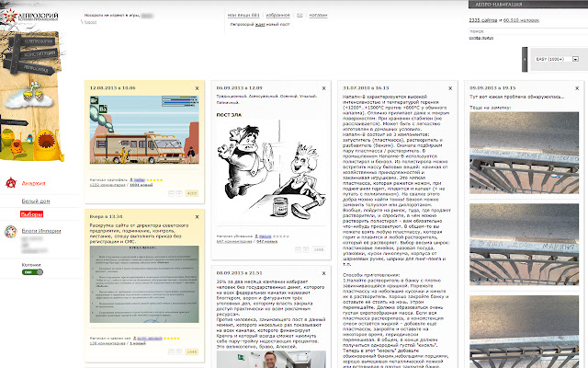
Task: Click the 1443 rating value
Action: point(192,351)
